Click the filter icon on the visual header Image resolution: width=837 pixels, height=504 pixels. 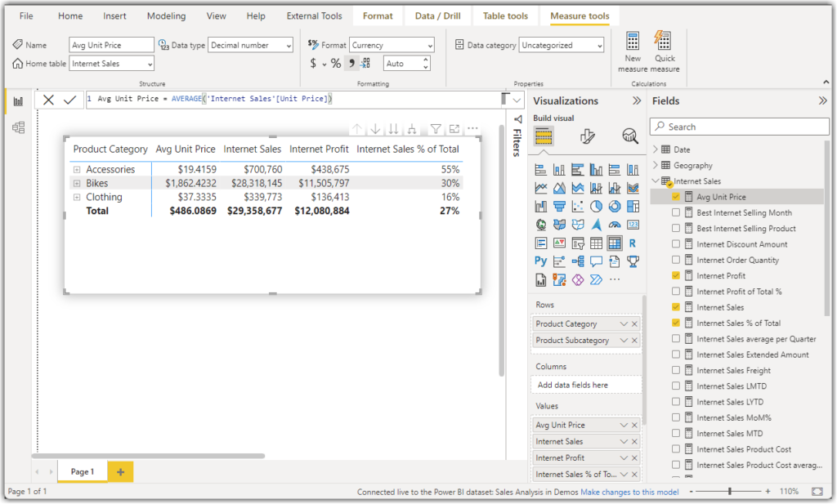pyautogui.click(x=436, y=128)
